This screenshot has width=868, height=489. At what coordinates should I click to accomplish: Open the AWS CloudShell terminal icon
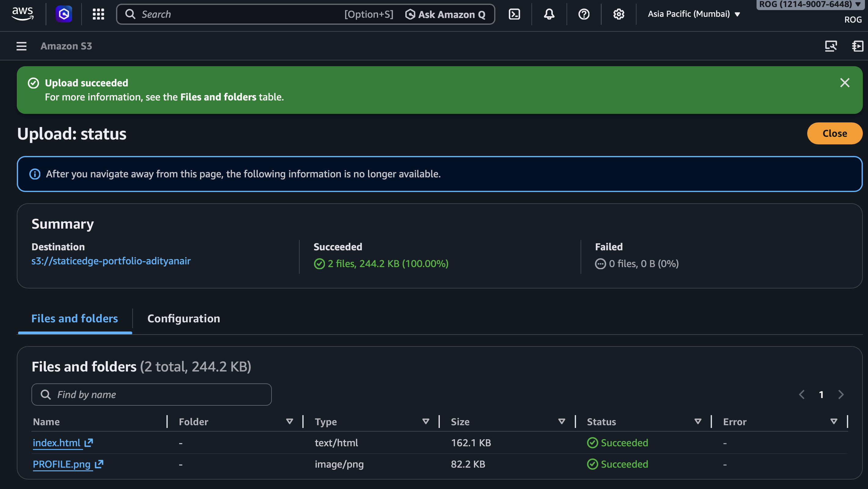coord(514,14)
